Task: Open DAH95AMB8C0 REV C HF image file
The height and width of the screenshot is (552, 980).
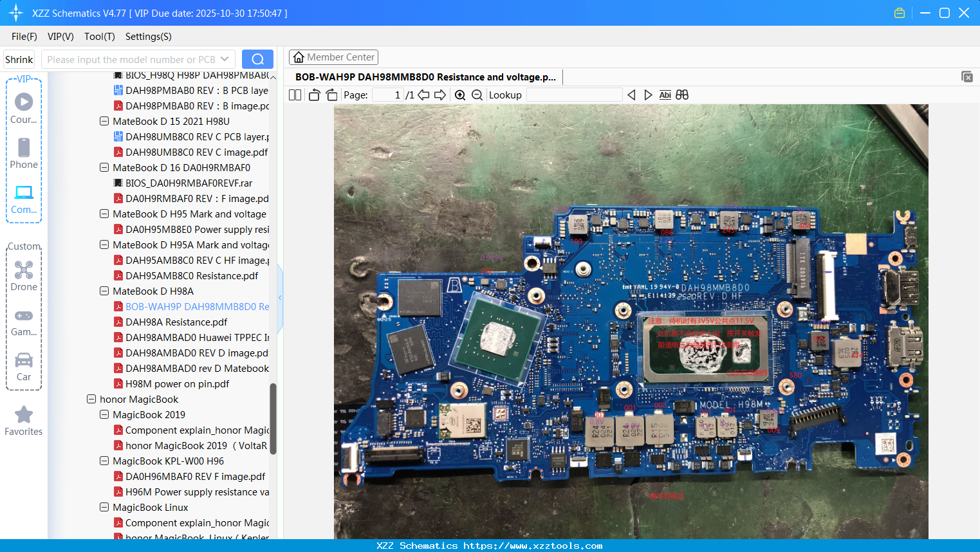Action: coord(192,260)
